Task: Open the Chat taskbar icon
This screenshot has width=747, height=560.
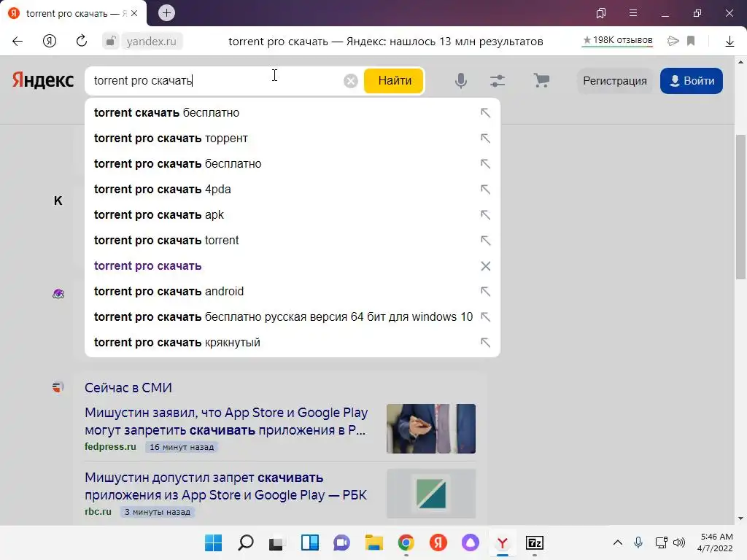Action: point(341,542)
